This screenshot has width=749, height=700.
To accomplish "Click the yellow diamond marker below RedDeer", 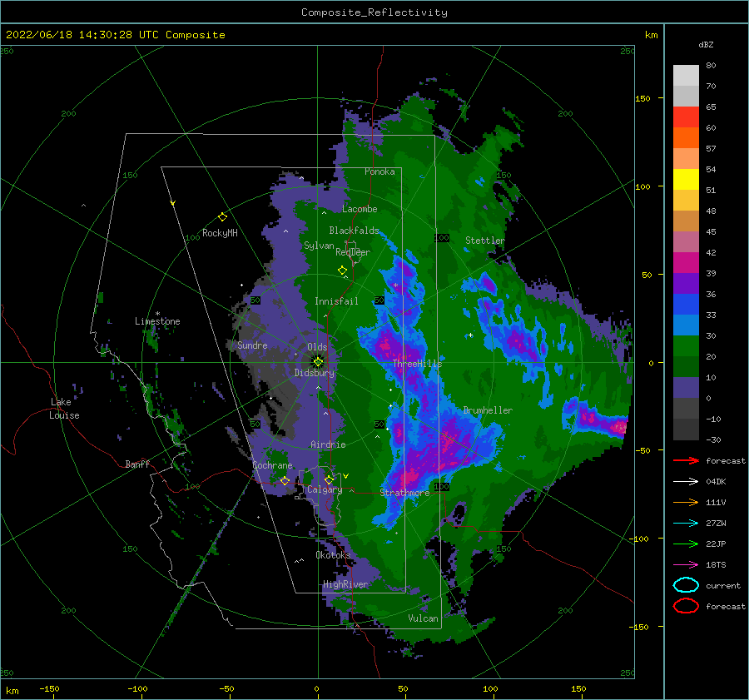I will tap(342, 270).
